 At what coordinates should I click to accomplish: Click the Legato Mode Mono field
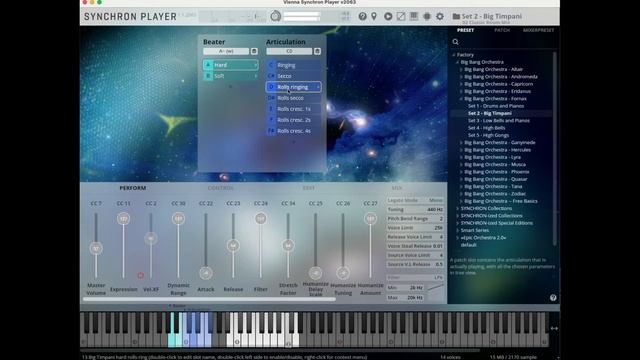pyautogui.click(x=415, y=200)
